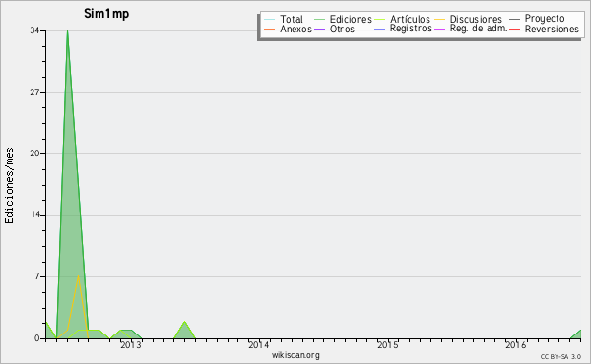
Task: Click the 2016 x-axis label
Action: [x=516, y=345]
